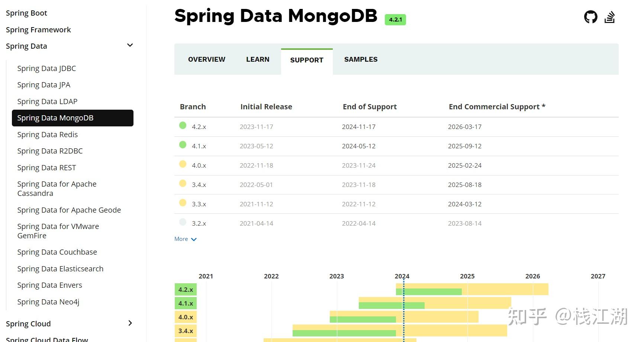Click the yellow status dot for 4.0.x
The width and height of the screenshot is (644, 342).
pos(183,164)
